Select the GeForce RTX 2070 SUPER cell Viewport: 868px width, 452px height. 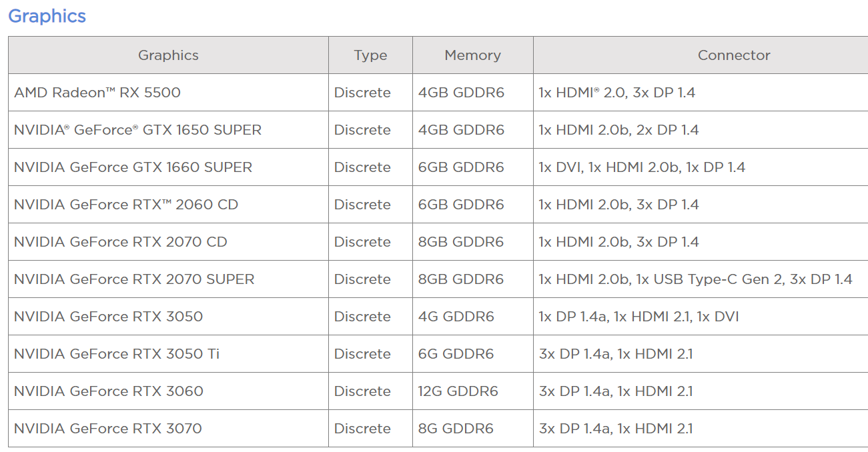pyautogui.click(x=134, y=279)
